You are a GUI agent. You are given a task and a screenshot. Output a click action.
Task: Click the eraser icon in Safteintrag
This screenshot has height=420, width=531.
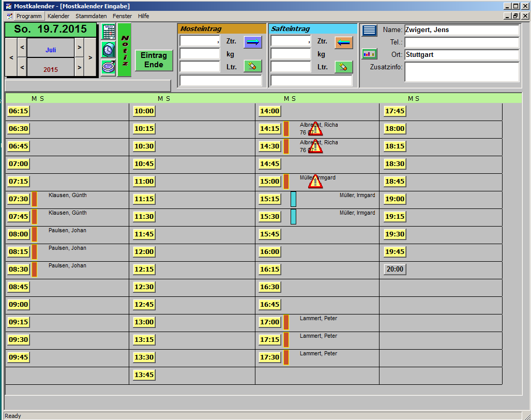click(344, 67)
